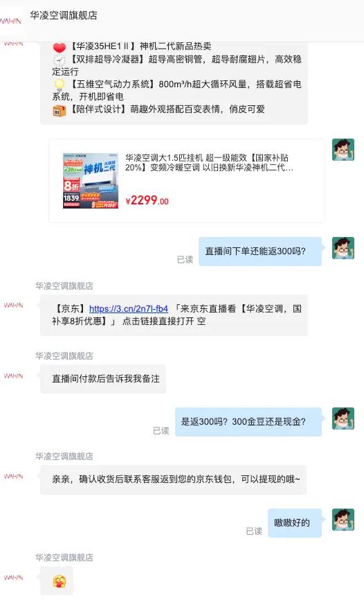Click user avatar next to 300金豆还是现金 message
The height and width of the screenshot is (607, 364).
[x=343, y=418]
